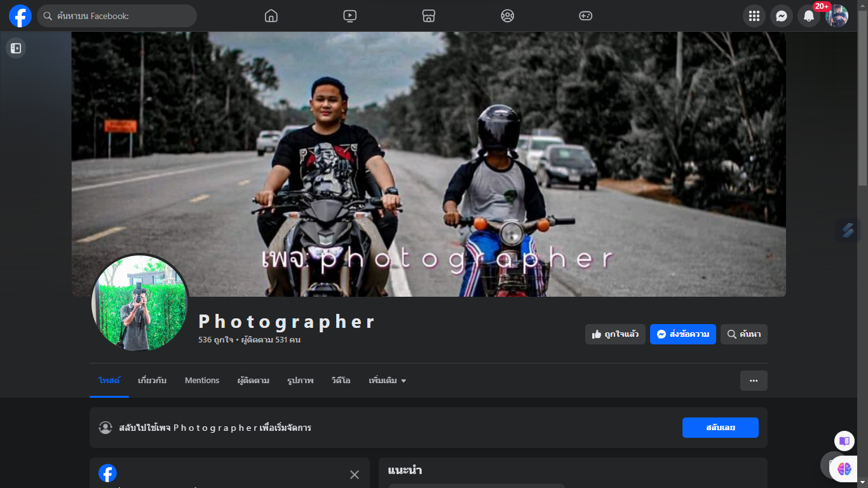Open the three-dot page options menu
This screenshot has height=488, width=868.
(754, 381)
